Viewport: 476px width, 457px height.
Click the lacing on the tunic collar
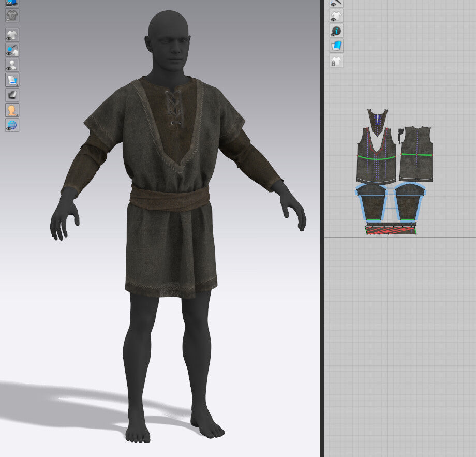click(x=174, y=108)
